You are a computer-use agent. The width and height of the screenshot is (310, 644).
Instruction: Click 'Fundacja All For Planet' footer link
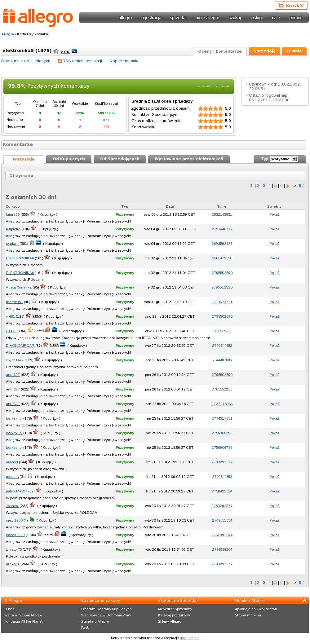tap(23, 621)
